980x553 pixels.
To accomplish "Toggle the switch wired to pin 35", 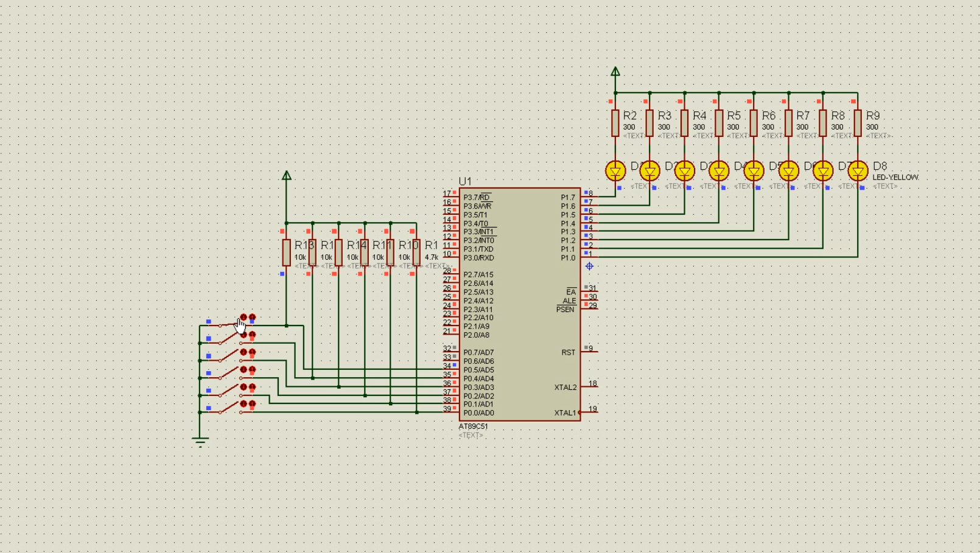I will click(x=229, y=339).
